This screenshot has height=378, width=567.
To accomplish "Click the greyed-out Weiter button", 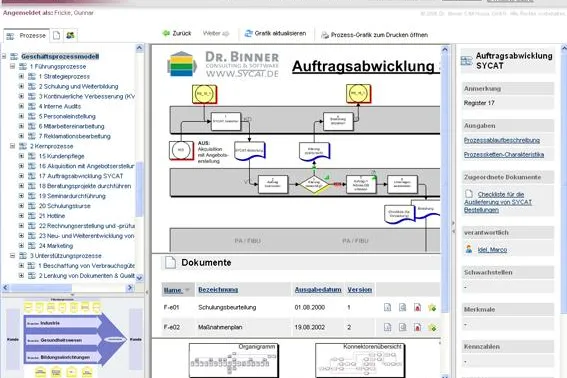I will (x=216, y=33).
